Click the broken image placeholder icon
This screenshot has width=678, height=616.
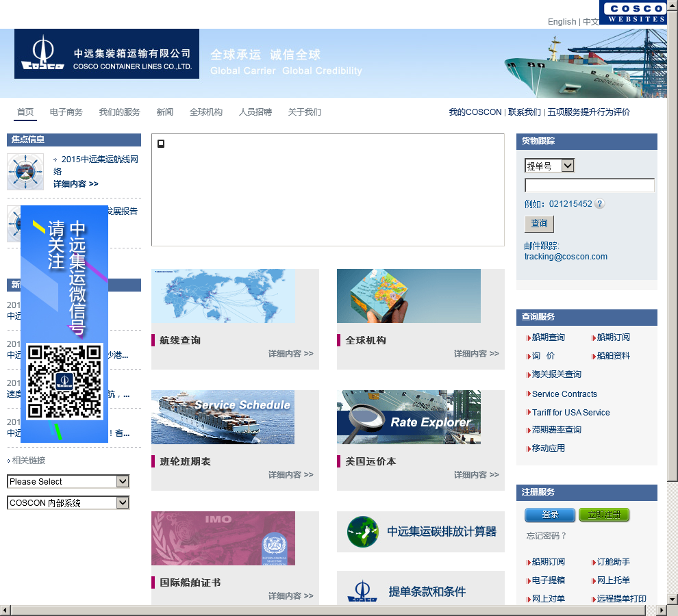161,144
